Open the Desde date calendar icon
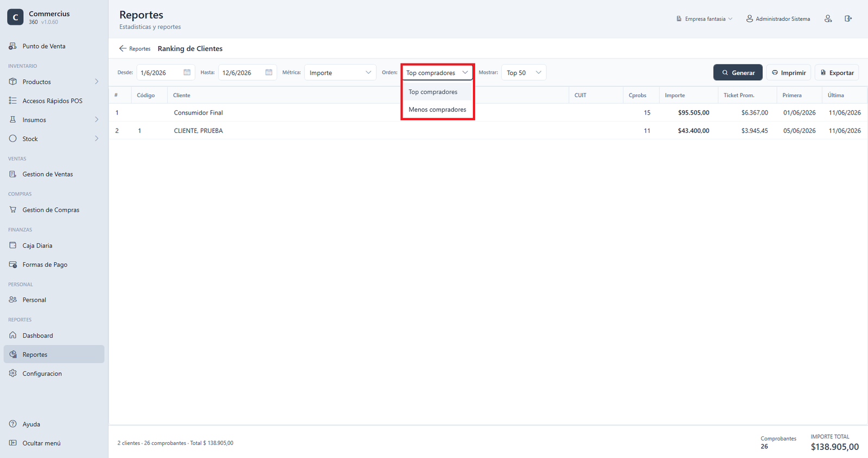Viewport: 868px width, 458px height. point(187,72)
